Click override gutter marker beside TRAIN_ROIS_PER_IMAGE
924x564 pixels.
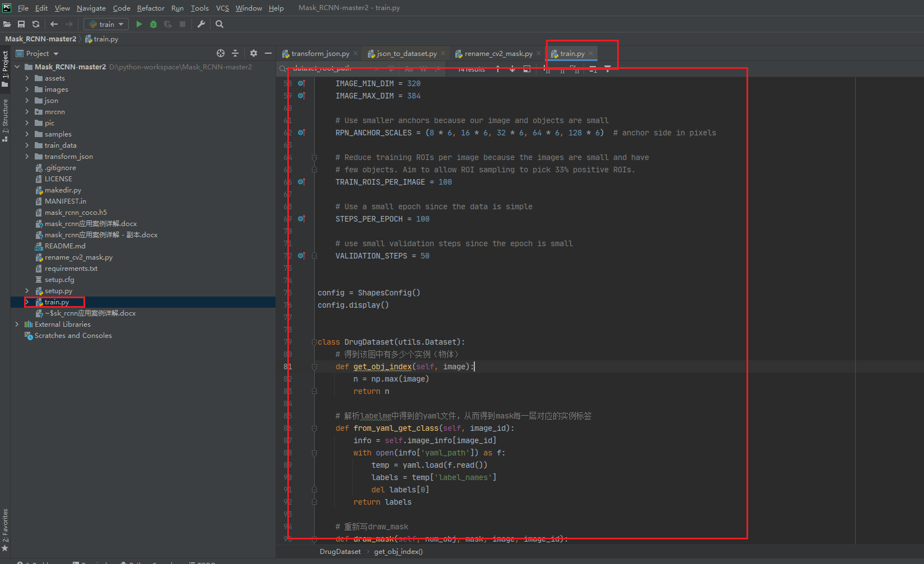click(301, 182)
